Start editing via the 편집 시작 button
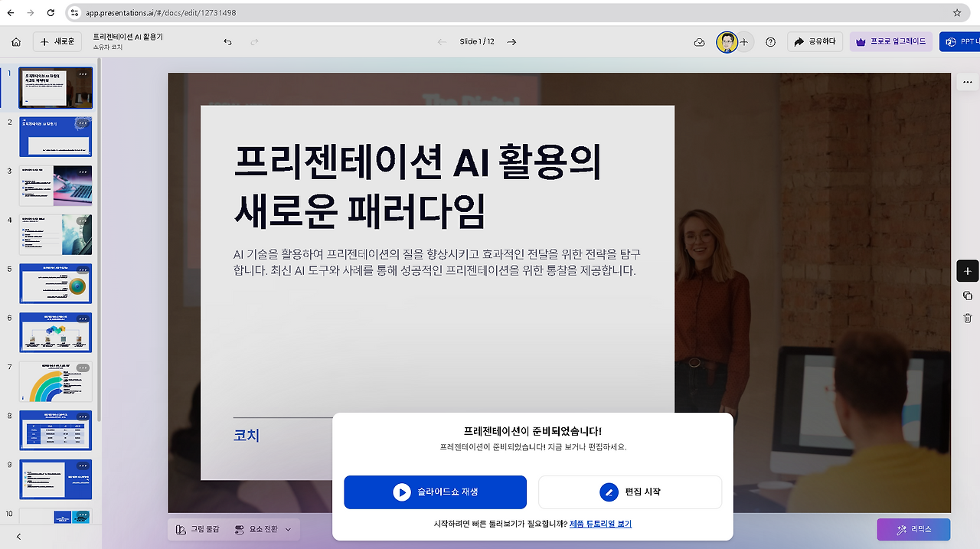This screenshot has width=980, height=549. [630, 492]
